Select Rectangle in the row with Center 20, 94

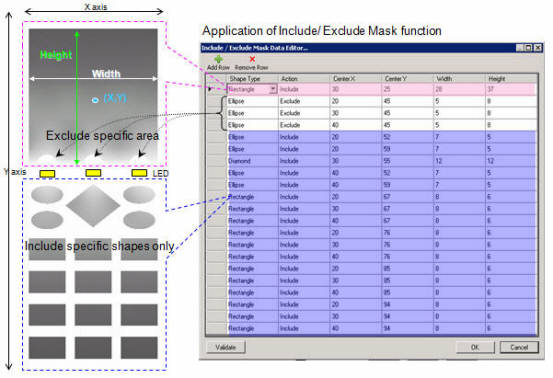coord(253,305)
